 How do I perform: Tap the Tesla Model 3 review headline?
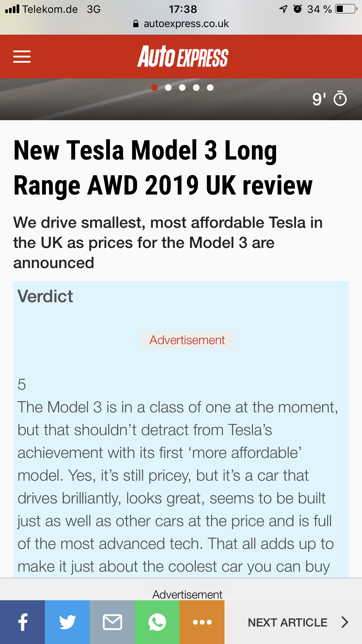(163, 168)
